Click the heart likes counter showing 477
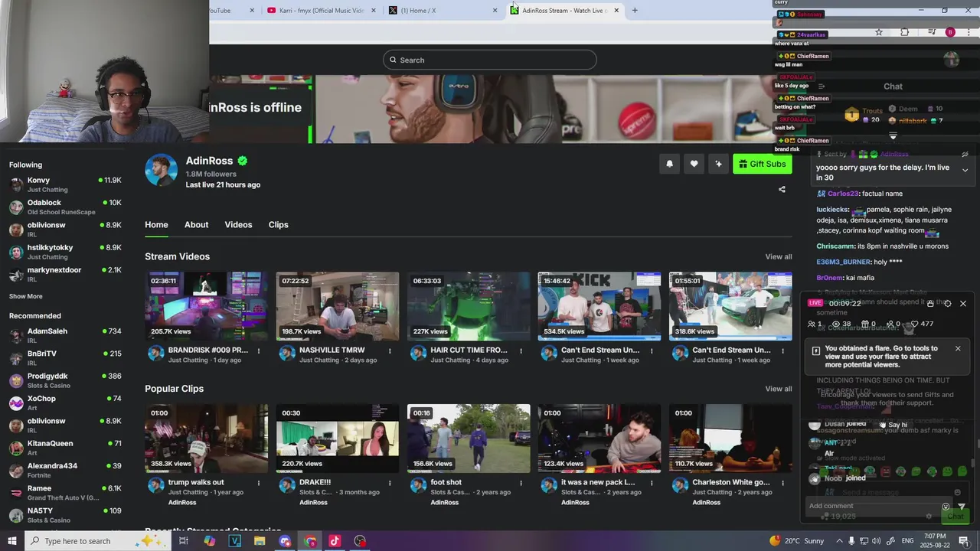This screenshot has width=980, height=551. pyautogui.click(x=923, y=324)
